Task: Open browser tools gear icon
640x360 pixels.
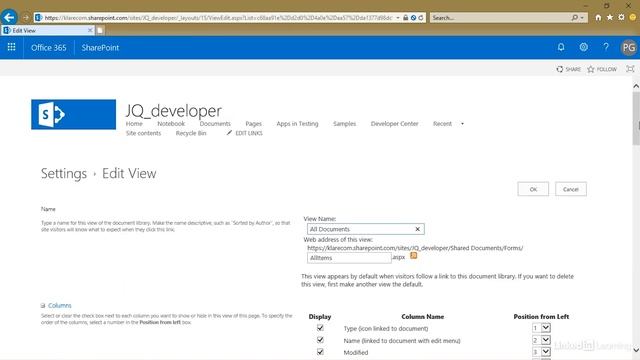Action: [621, 18]
